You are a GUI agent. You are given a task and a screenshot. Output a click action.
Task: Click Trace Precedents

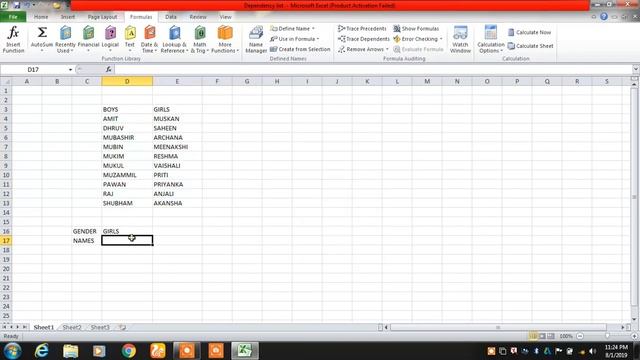pos(362,29)
